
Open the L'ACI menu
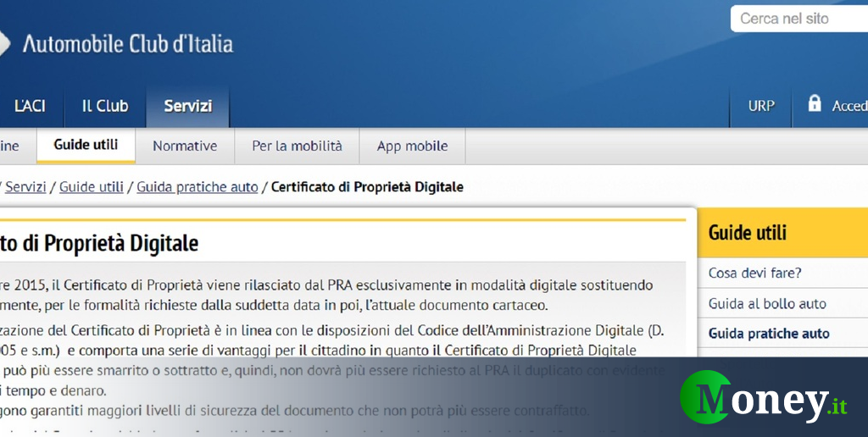click(30, 106)
